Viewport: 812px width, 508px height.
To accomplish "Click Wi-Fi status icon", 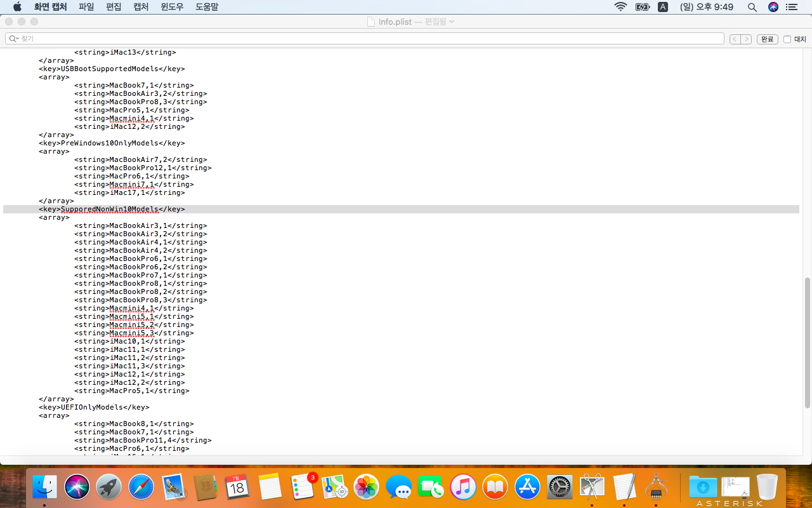I will (x=620, y=7).
